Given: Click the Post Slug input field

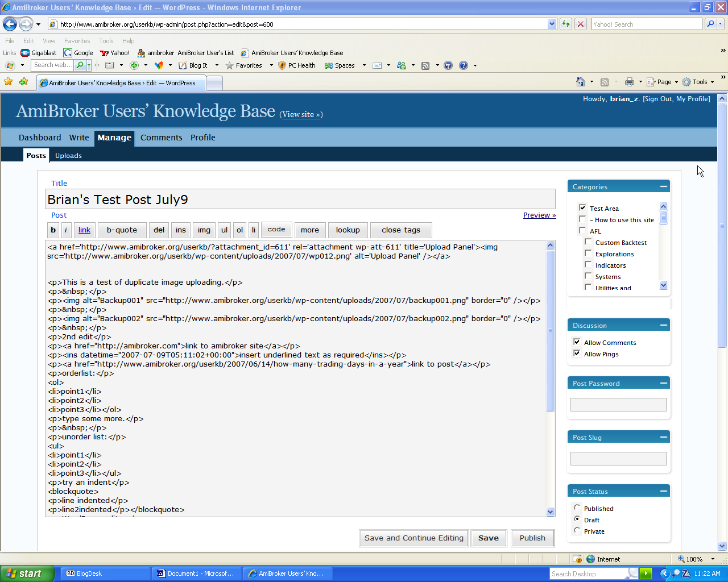Looking at the screenshot, I should click(x=618, y=459).
